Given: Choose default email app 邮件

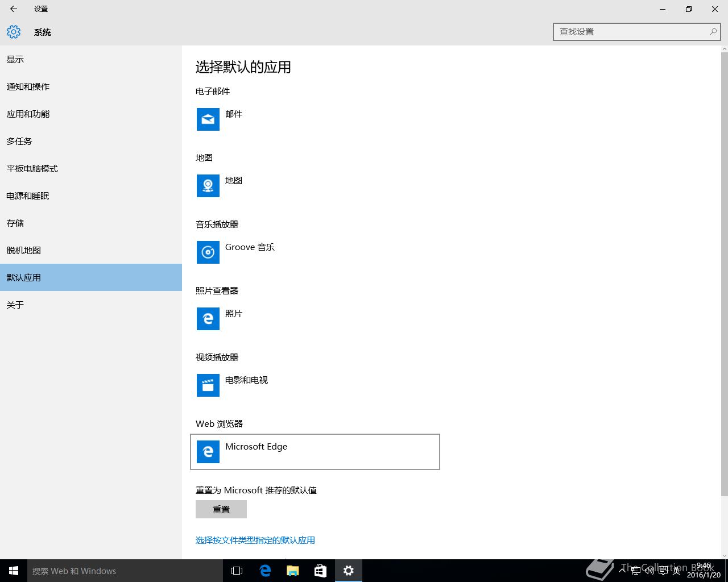Looking at the screenshot, I should pyautogui.click(x=315, y=119).
